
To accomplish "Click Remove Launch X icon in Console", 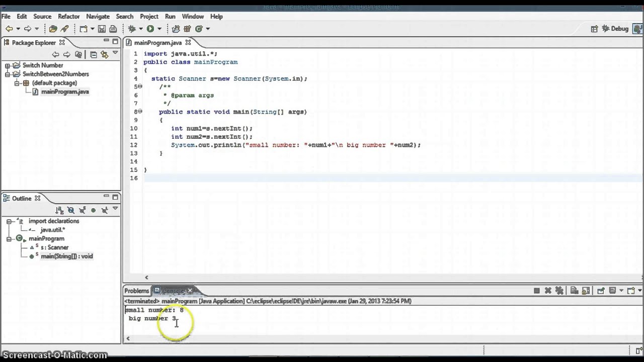I will click(548, 291).
